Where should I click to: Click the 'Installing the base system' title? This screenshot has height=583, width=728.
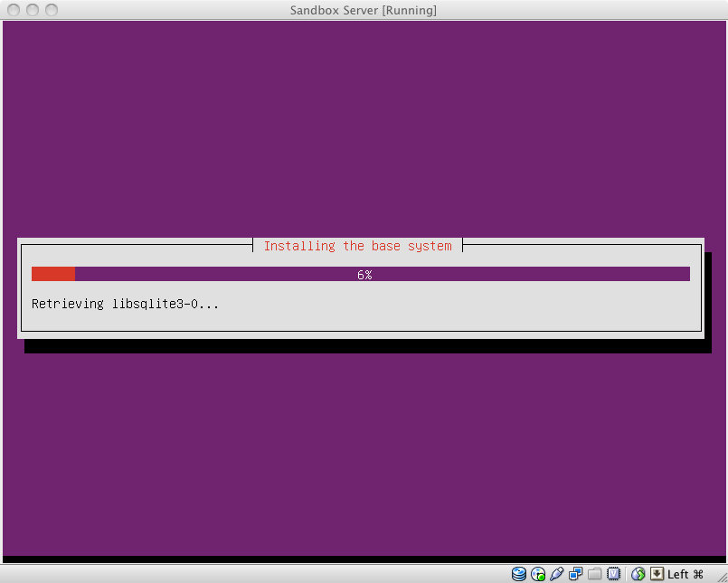357,246
